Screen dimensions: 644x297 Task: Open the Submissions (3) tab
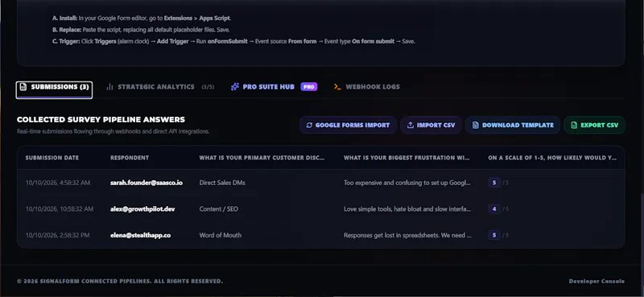[54, 89]
